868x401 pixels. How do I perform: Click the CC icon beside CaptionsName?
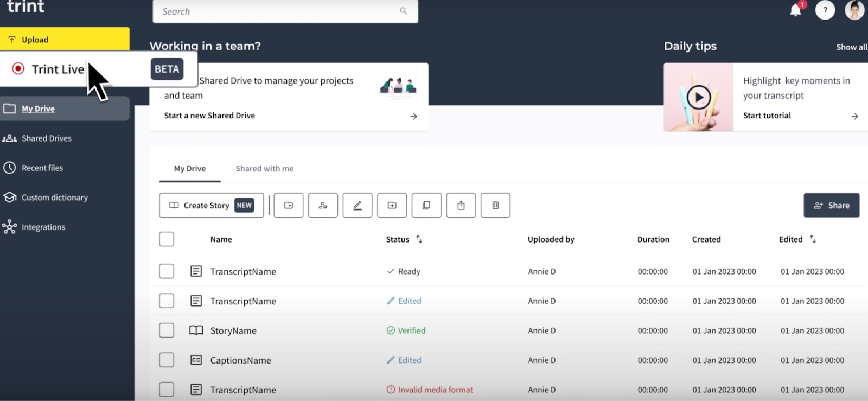196,360
